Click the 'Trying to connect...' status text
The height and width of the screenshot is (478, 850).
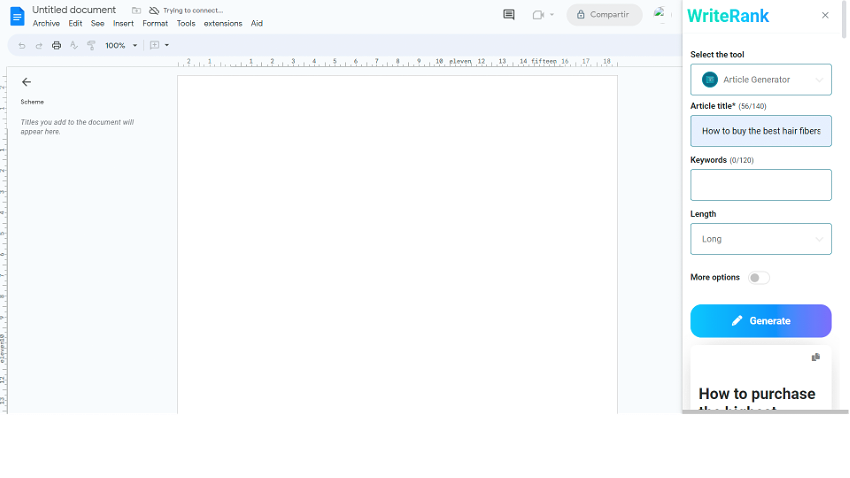pyautogui.click(x=193, y=10)
